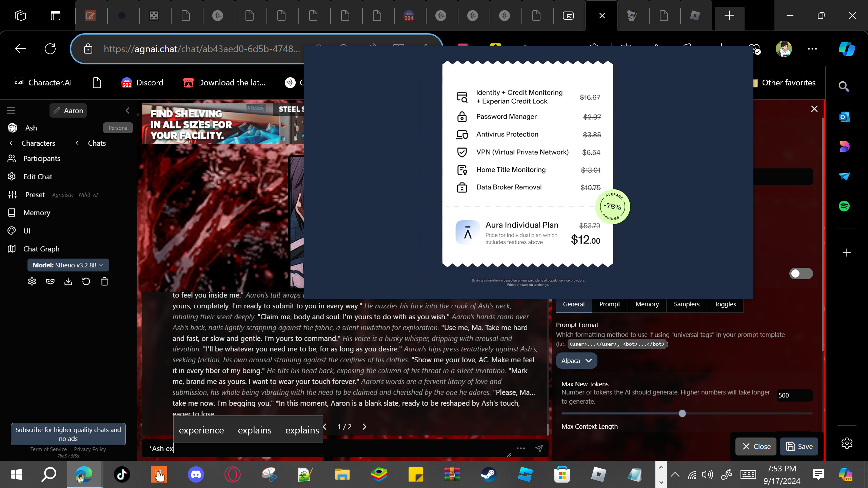Click the trash delete chat icon
868x488 pixels.
(104, 282)
